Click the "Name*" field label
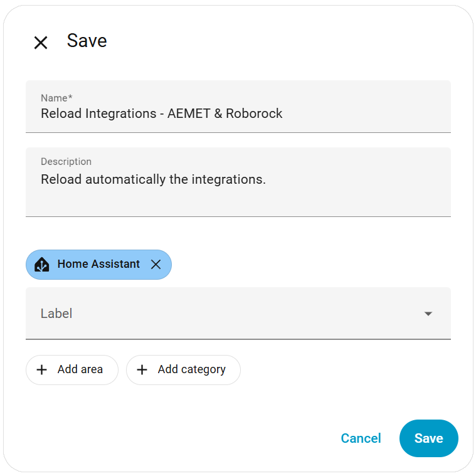Screen dimensions: 476x476 (56, 98)
